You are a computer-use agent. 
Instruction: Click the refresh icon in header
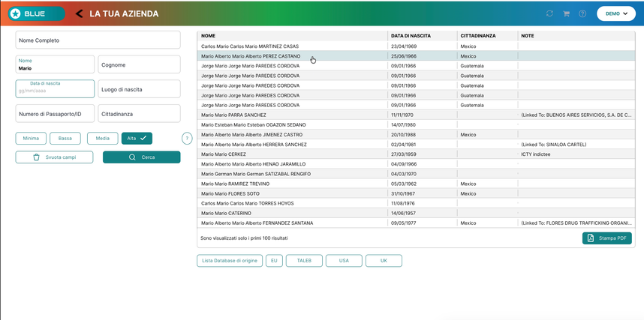549,13
